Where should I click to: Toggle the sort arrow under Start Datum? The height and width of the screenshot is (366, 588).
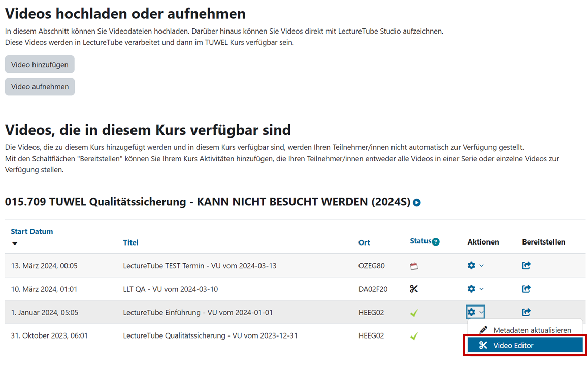(15, 243)
